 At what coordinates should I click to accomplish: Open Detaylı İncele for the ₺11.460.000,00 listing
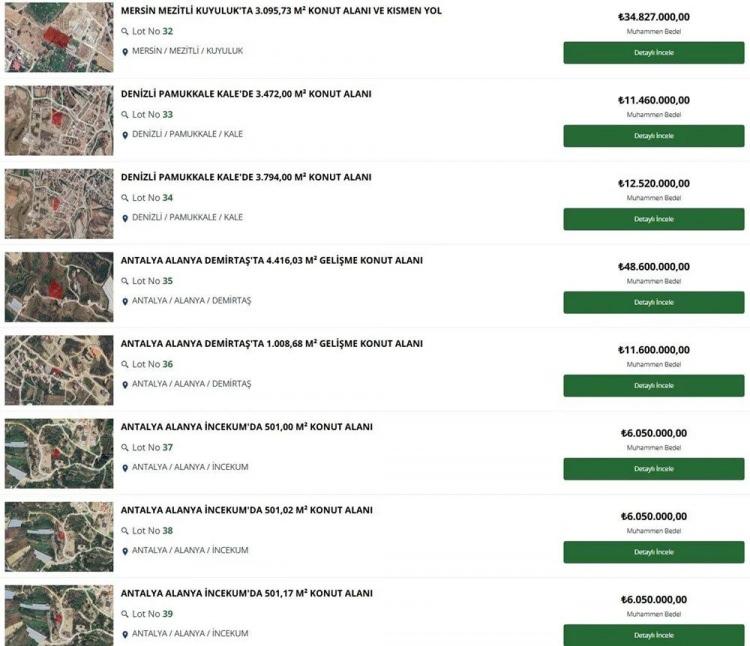coord(654,136)
